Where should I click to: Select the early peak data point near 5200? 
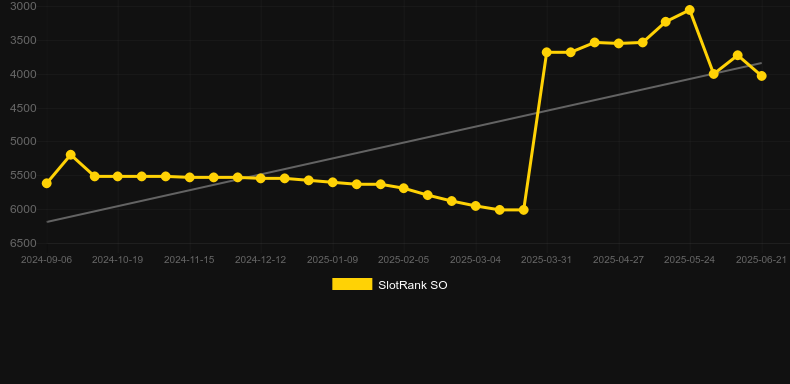[x=71, y=155]
